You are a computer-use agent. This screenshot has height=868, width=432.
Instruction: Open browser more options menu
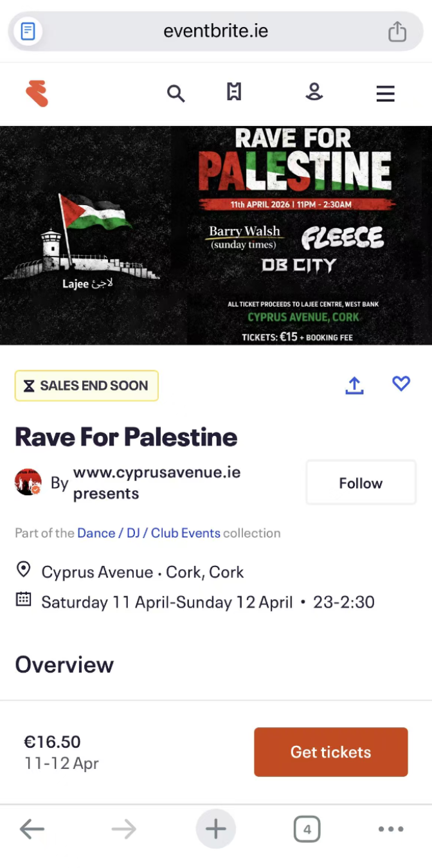coord(391,829)
